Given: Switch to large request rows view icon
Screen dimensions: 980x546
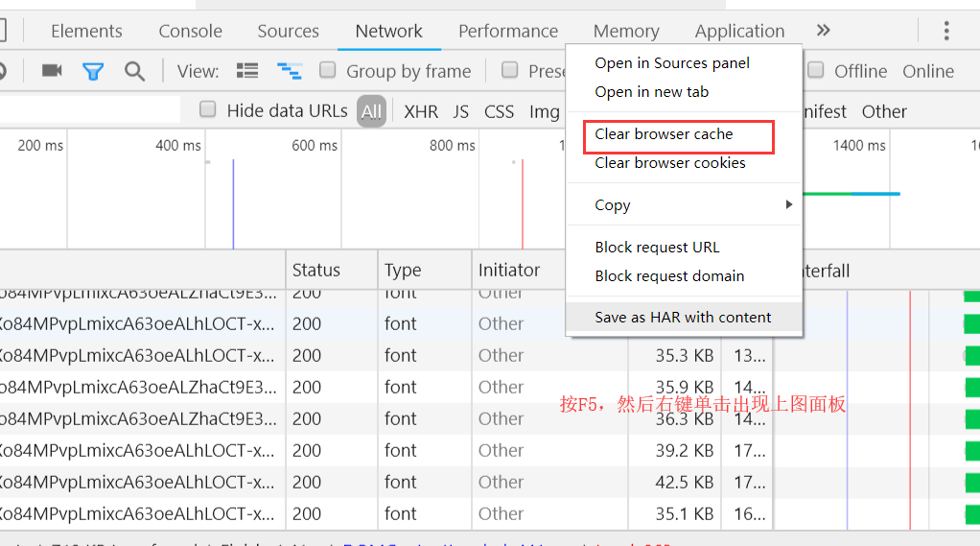Looking at the screenshot, I should click(x=247, y=71).
